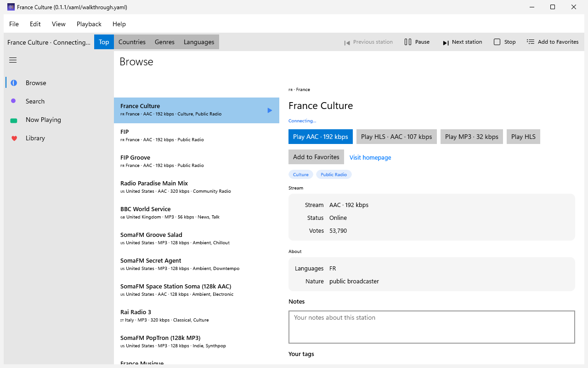Click the purple Search sidebar icon
Viewport: 588px width, 368px height.
pyautogui.click(x=14, y=101)
